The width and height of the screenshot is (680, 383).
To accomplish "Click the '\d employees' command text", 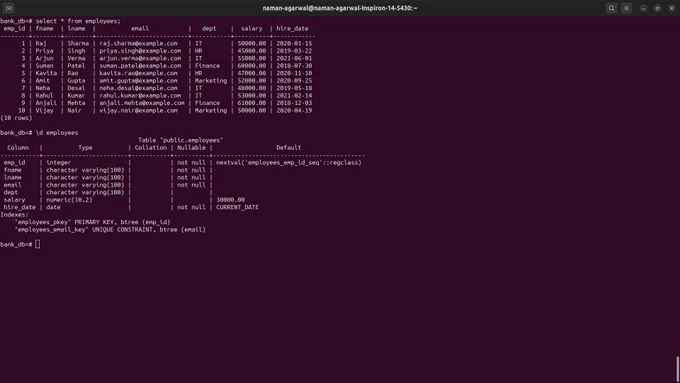I will click(57, 133).
